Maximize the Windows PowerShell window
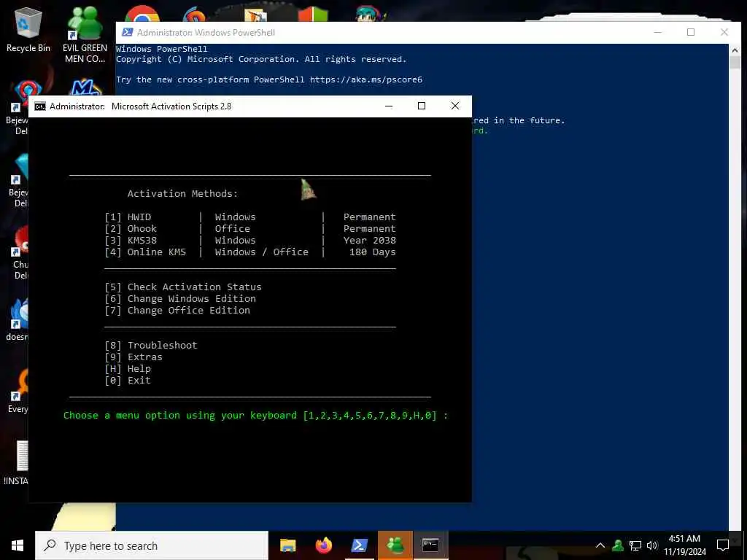Viewport: 747px width, 560px height. (691, 32)
